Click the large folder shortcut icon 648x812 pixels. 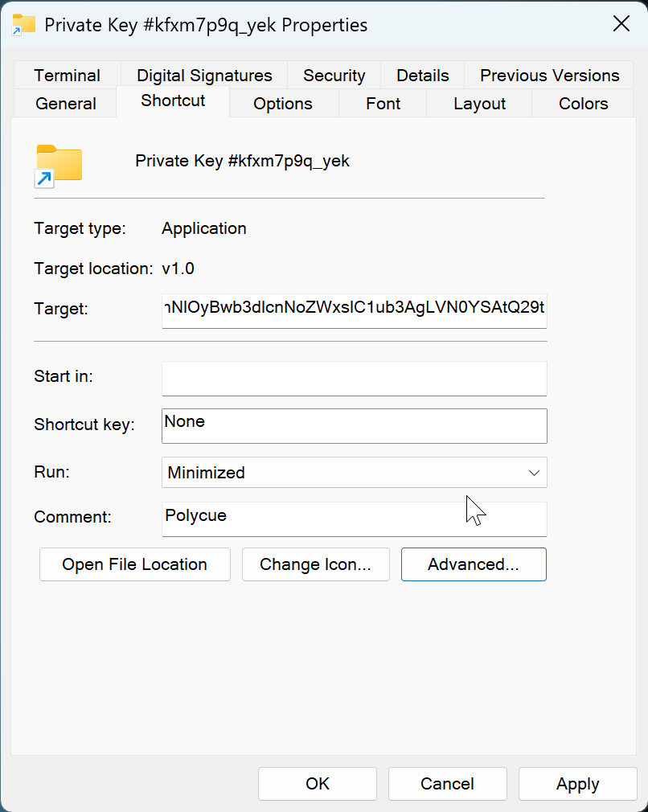click(x=59, y=165)
